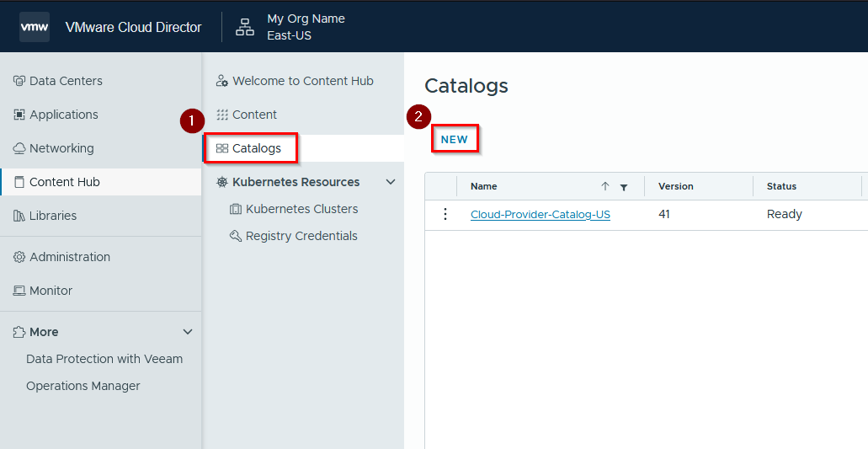Screen dimensions: 868x449
Task: Click the Kubernetes Clusters icon
Action: click(235, 209)
